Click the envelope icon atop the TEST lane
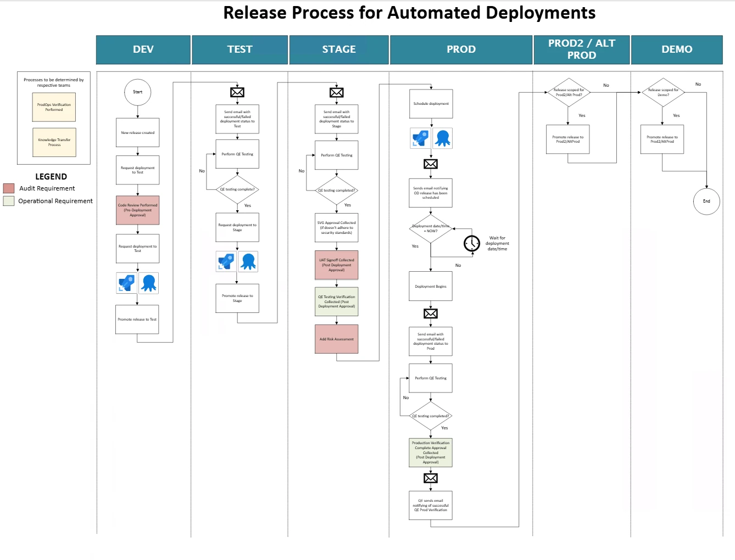This screenshot has width=735, height=560. click(237, 92)
